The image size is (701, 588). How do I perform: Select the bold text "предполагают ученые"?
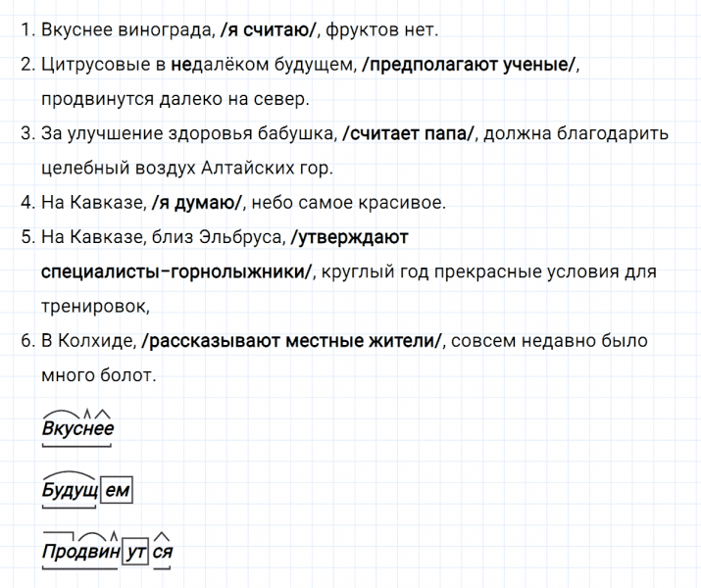coord(471,65)
